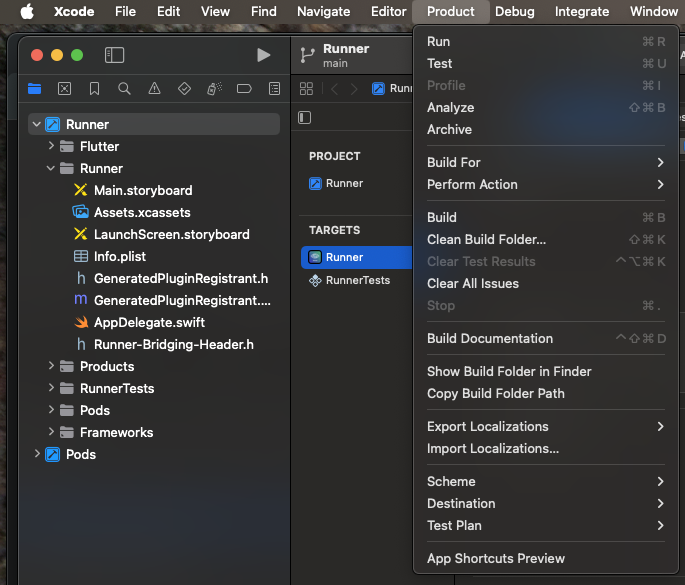Toggle the project targets list panel icon
This screenshot has width=685, height=585.
pyautogui.click(x=304, y=118)
